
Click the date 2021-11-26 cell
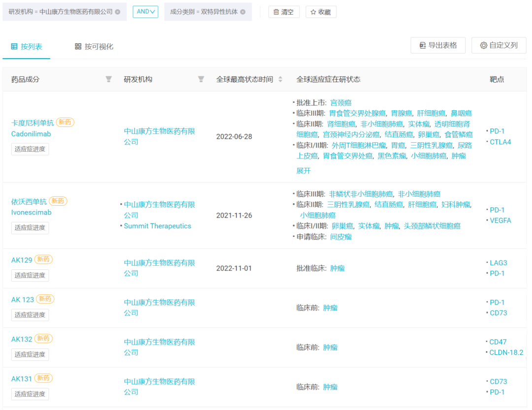click(234, 216)
